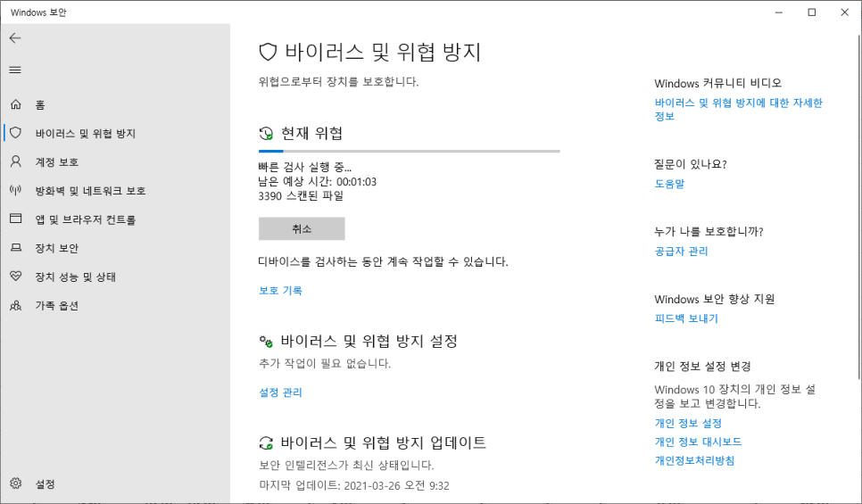Click the gears icon beside 바이러스 및 위협 방지 설정
This screenshot has height=504, width=862.
266,342
